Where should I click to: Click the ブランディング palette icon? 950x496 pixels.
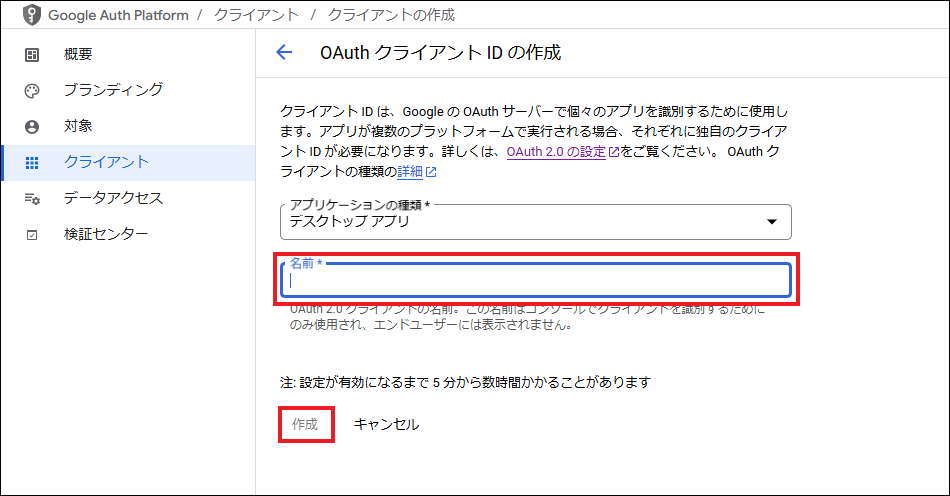coord(32,91)
